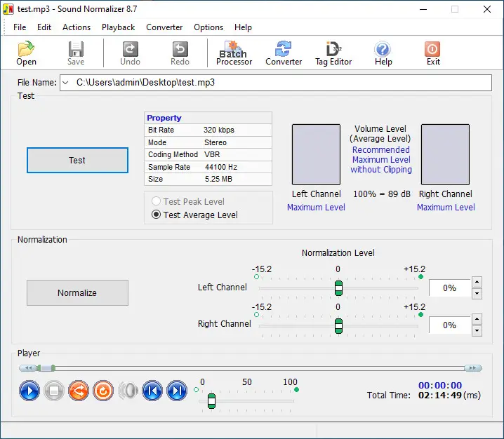The height and width of the screenshot is (439, 504).
Task: Click the 'Property' table header
Action: (x=208, y=118)
